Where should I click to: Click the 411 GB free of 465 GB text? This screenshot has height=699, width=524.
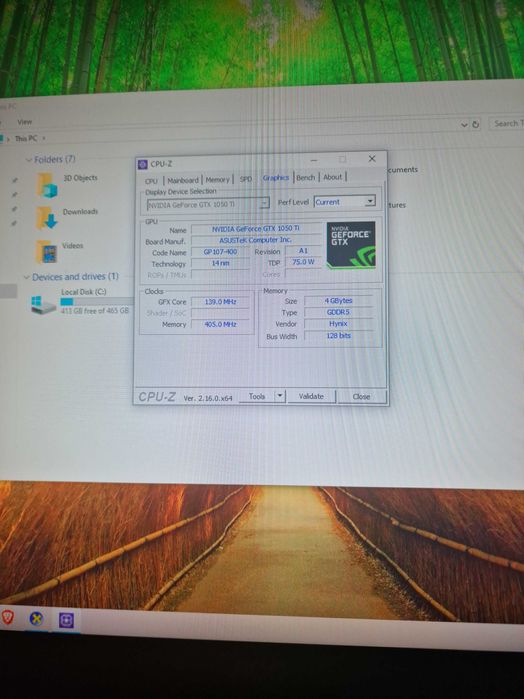tap(95, 311)
